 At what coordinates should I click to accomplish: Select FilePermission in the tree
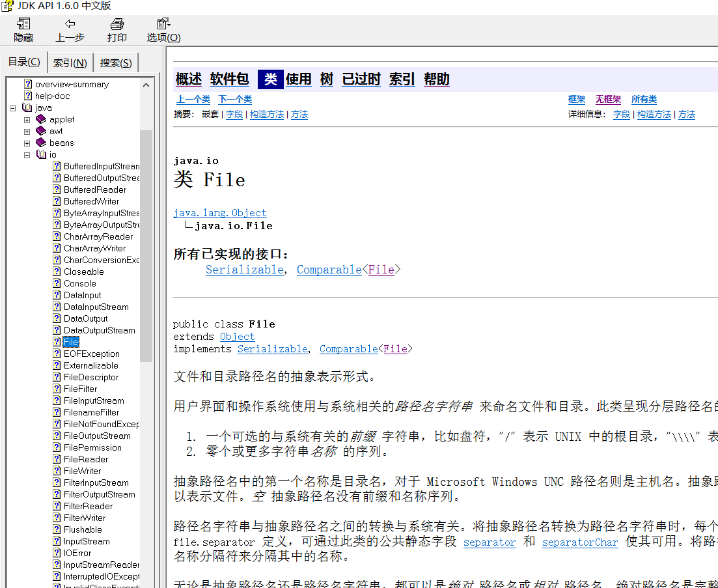click(92, 447)
